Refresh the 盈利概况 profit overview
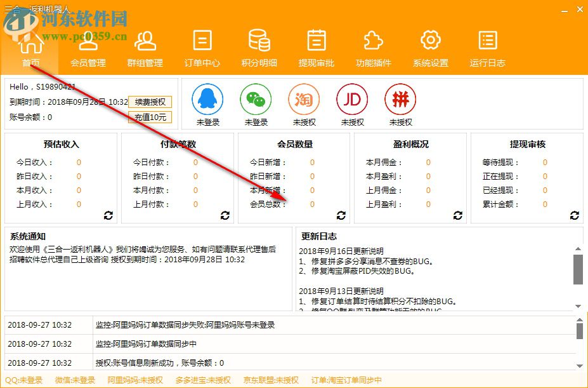 (458, 215)
